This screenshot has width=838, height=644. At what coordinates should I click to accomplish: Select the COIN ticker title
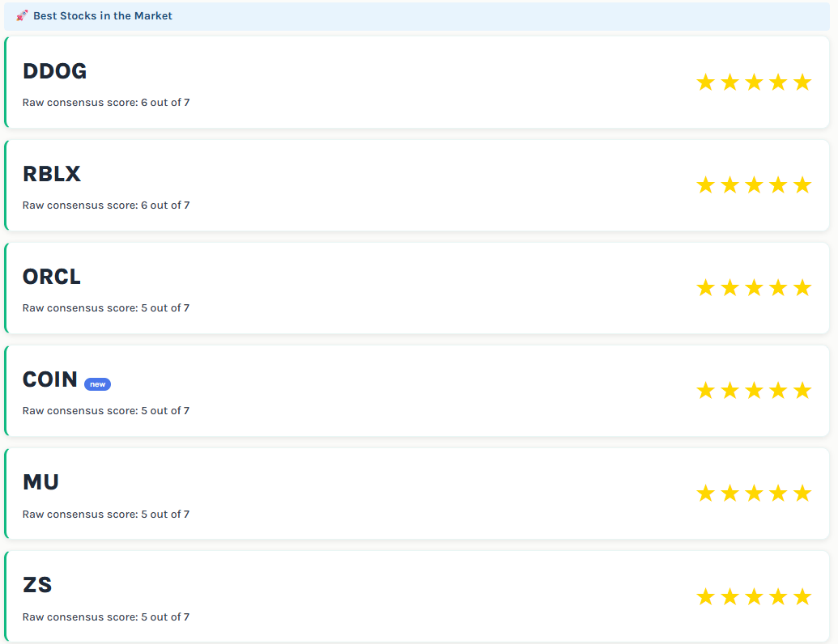49,379
